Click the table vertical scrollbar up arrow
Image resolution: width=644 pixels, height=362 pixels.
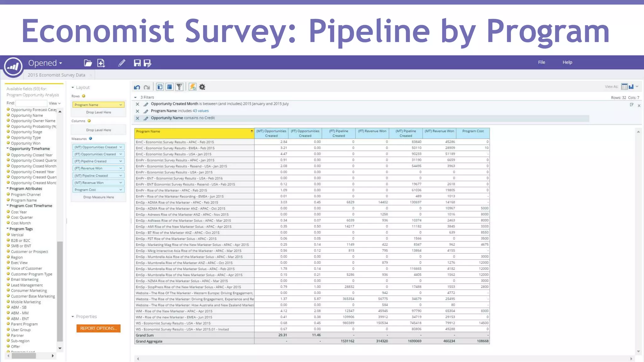(638, 132)
